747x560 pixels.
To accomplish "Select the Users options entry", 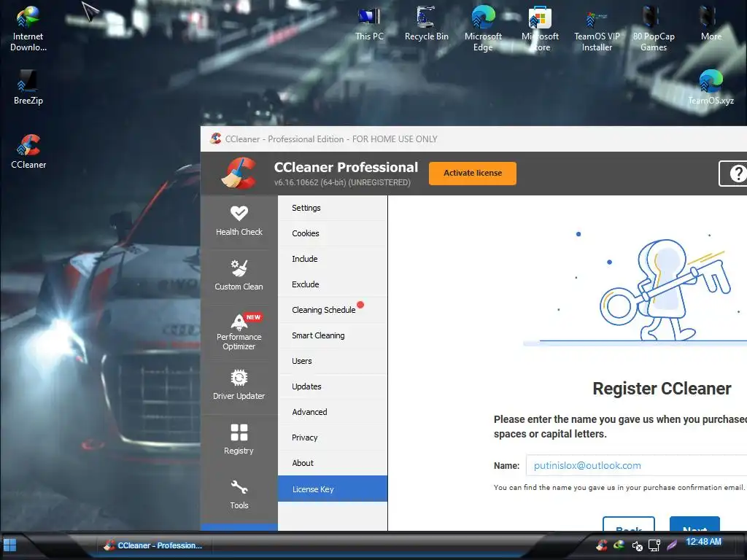I will coord(333,361).
